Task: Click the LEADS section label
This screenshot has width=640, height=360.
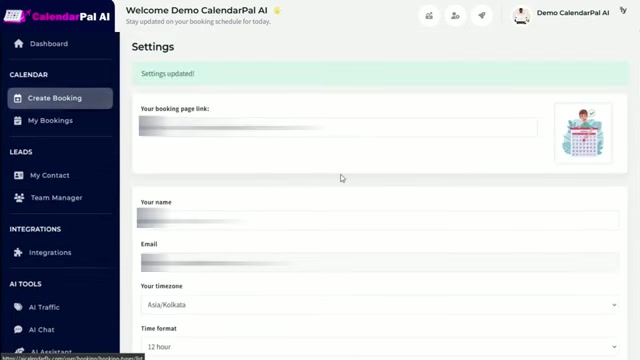Action: pos(21,152)
